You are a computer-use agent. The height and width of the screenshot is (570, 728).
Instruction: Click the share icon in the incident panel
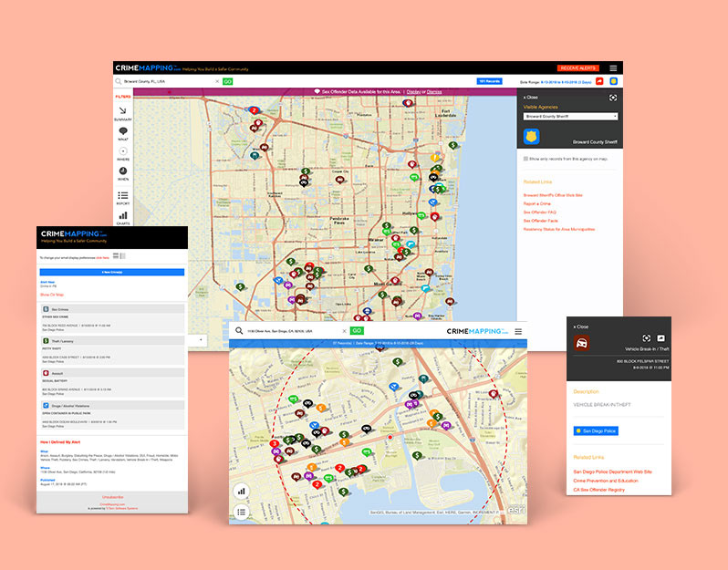(x=660, y=338)
